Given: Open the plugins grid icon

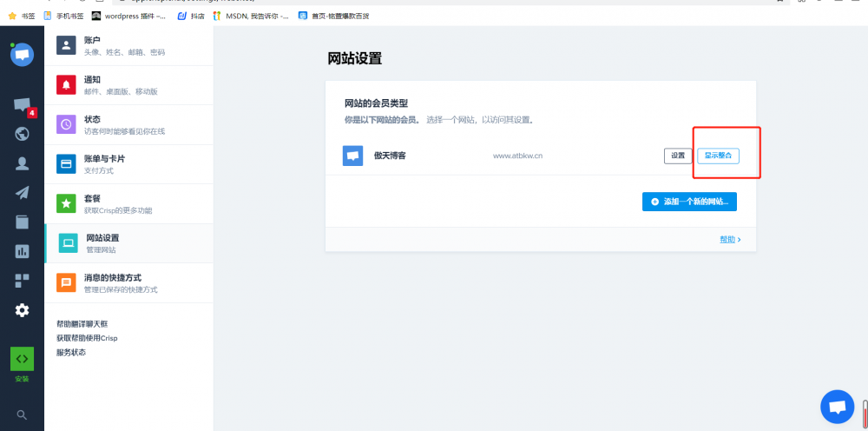Looking at the screenshot, I should pos(23,281).
